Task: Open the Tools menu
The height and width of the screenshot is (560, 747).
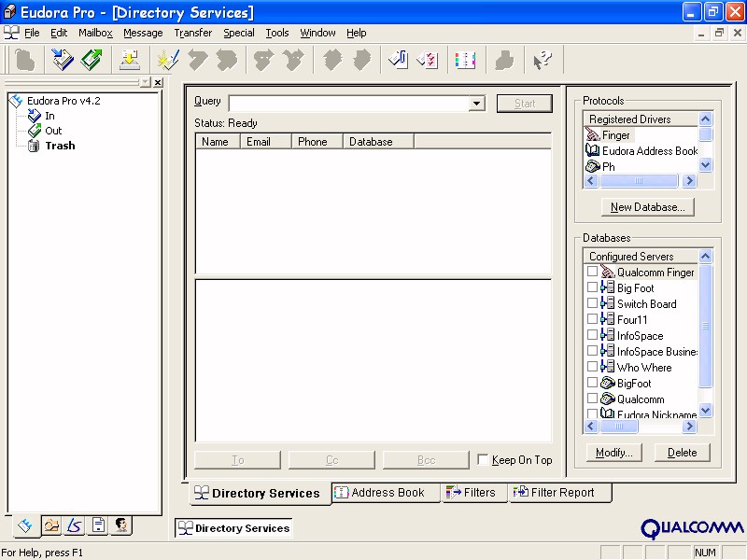Action: [x=277, y=33]
